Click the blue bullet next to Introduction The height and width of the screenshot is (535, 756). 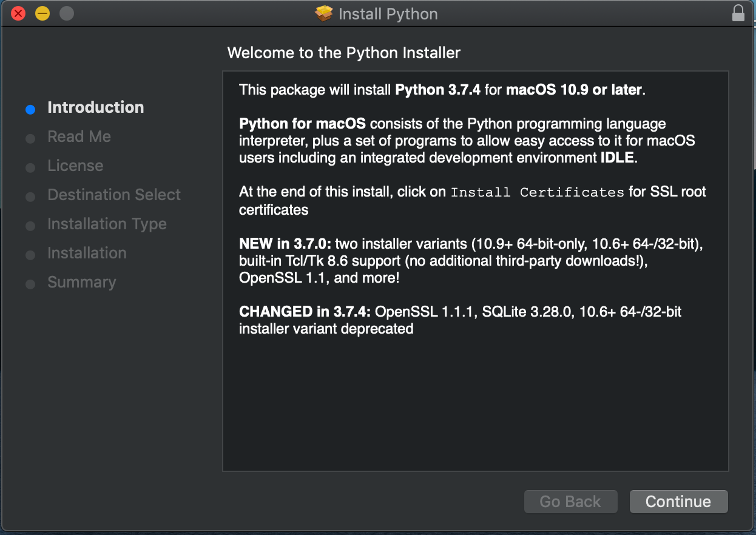(x=30, y=110)
